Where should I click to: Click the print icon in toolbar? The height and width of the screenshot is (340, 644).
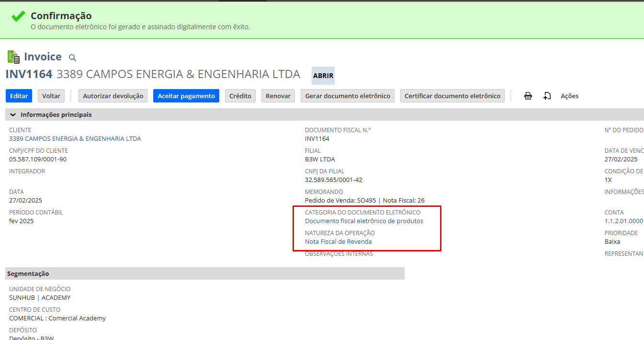pos(528,96)
